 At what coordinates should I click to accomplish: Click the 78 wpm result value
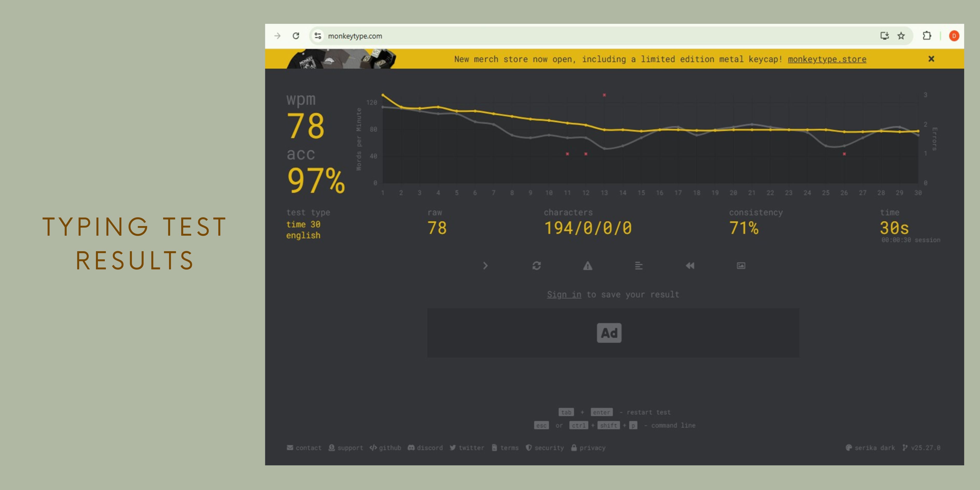pyautogui.click(x=305, y=126)
